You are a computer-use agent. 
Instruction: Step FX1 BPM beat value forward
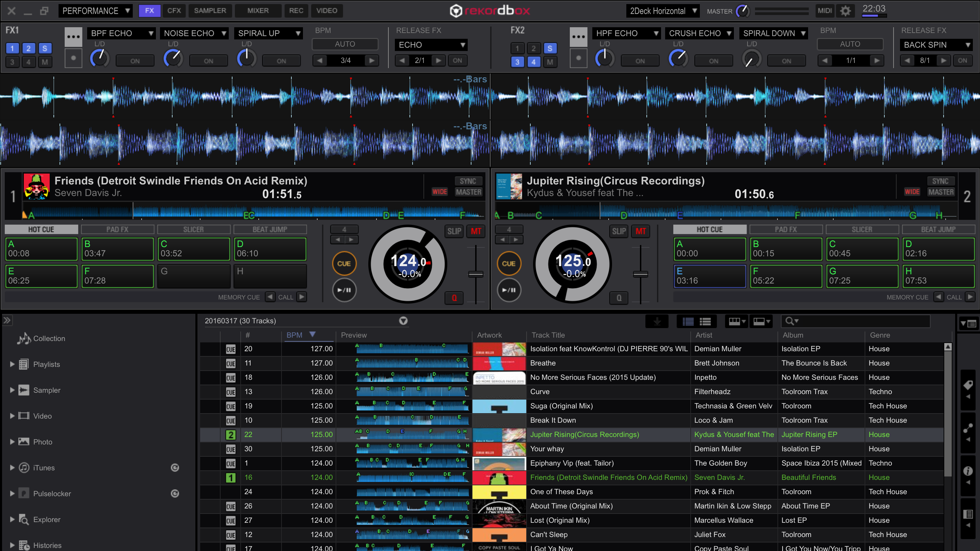[x=372, y=61]
